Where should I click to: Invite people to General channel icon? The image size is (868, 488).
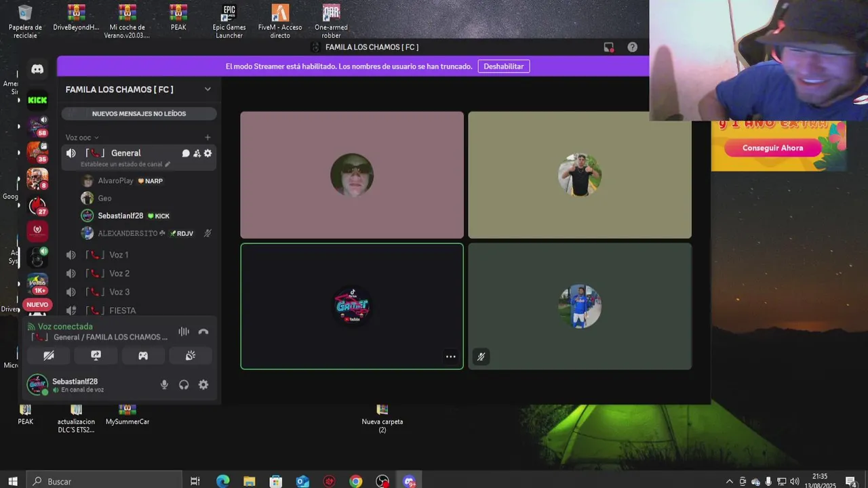(x=197, y=153)
